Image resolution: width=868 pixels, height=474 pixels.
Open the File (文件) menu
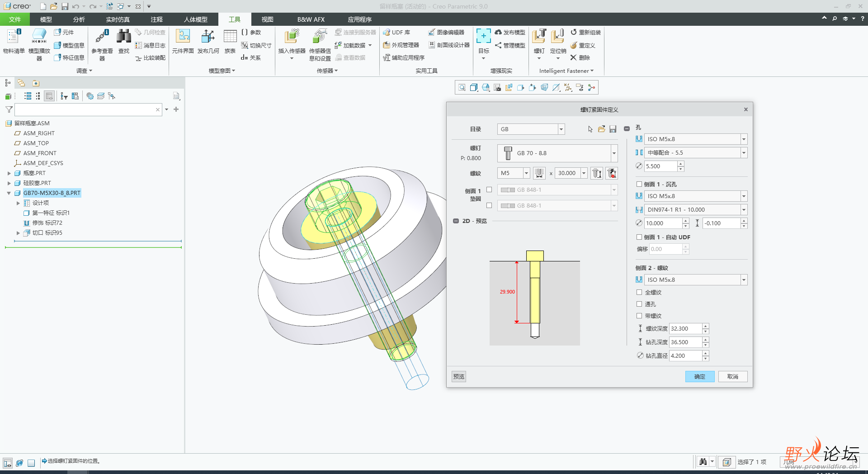[x=15, y=19]
